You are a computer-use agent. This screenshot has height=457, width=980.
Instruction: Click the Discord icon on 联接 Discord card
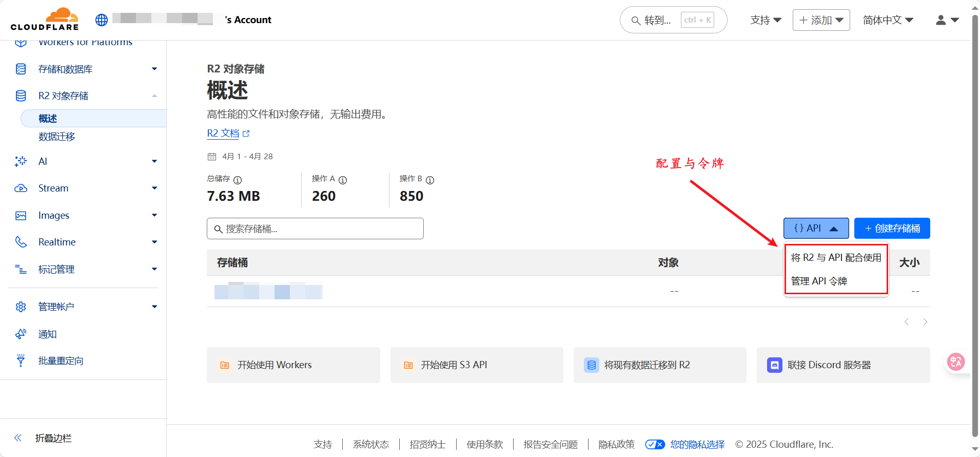775,365
